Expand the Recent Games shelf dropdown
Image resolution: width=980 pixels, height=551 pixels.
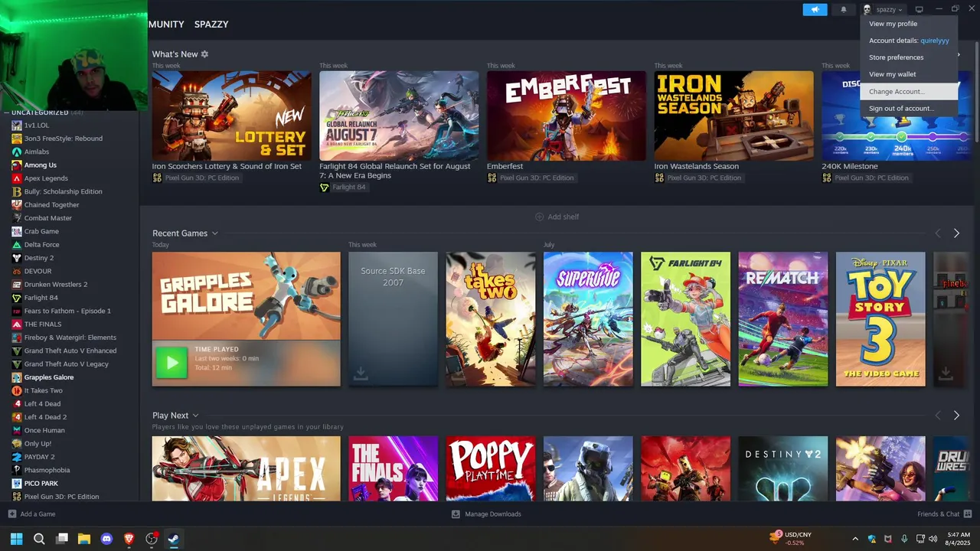214,233
